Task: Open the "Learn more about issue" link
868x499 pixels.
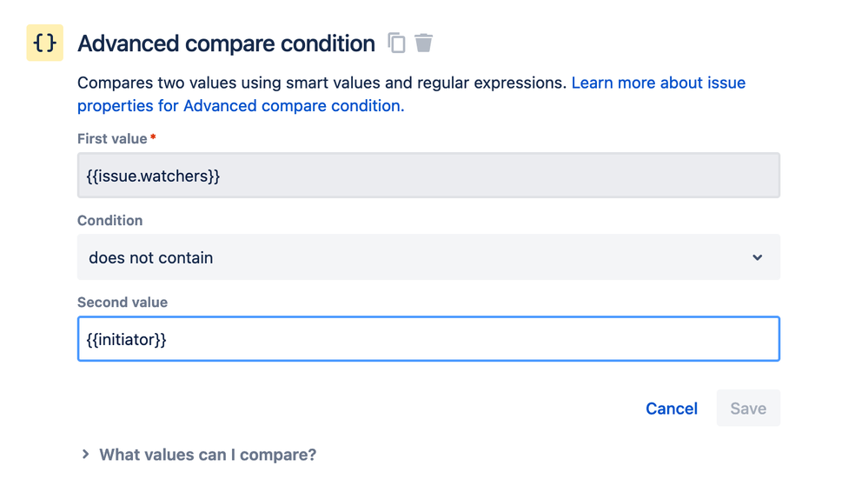Action: tap(658, 83)
